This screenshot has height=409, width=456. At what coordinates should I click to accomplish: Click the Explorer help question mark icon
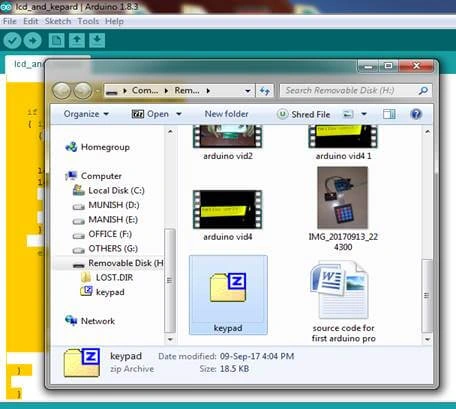coord(416,114)
